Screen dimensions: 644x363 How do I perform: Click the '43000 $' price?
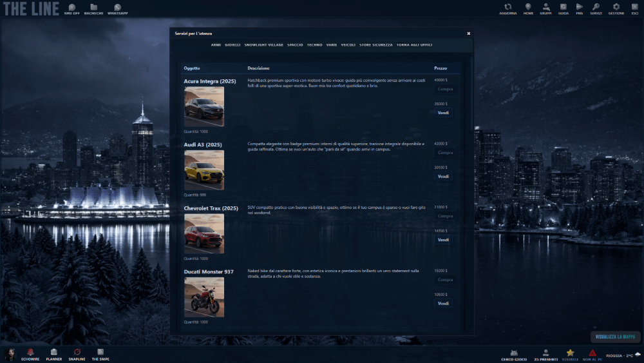pyautogui.click(x=440, y=144)
